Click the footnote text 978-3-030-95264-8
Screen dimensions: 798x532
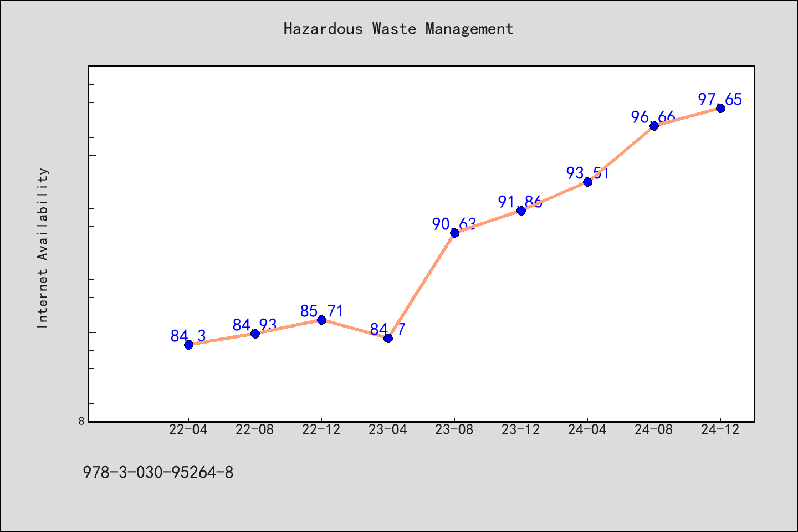[158, 473]
